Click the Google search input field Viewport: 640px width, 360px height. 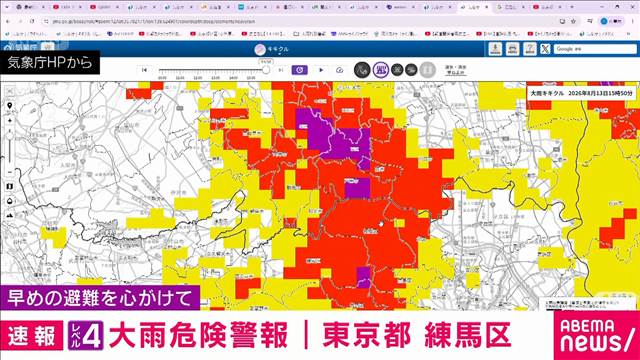coord(595,49)
